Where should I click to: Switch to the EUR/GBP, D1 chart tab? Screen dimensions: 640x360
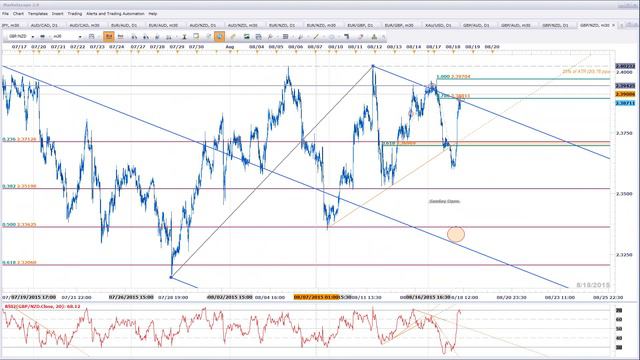360,25
